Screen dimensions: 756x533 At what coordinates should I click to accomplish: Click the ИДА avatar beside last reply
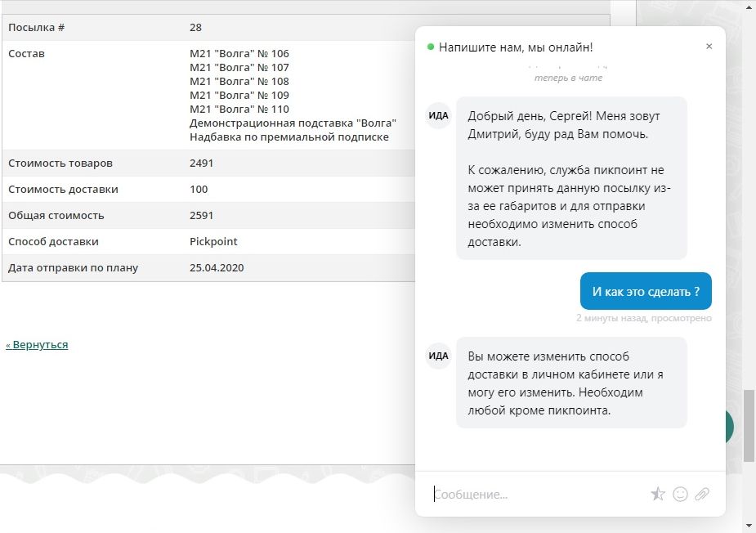click(x=439, y=356)
